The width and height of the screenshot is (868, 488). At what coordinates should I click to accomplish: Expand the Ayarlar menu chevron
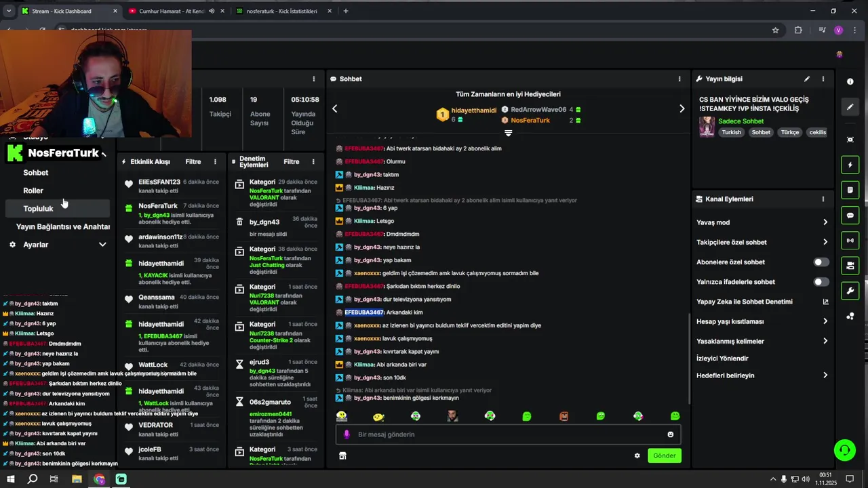(102, 245)
